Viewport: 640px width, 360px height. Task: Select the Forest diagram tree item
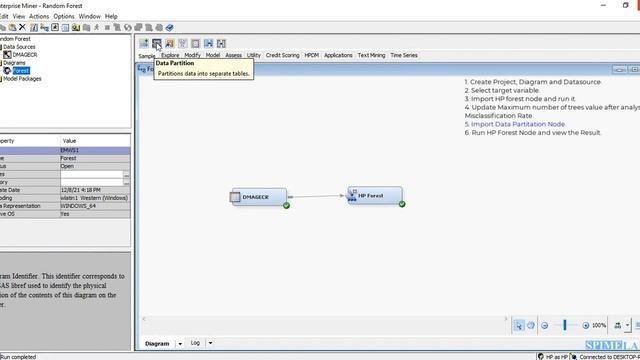(x=21, y=71)
